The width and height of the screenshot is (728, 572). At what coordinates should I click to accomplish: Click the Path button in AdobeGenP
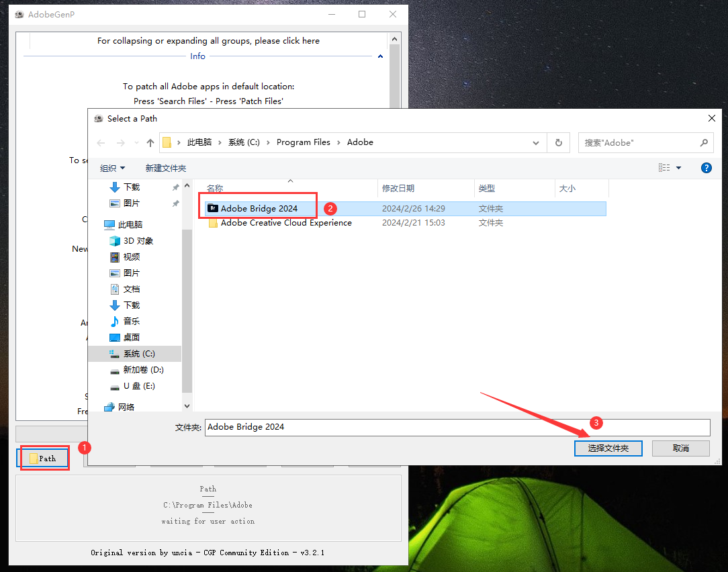pyautogui.click(x=43, y=459)
